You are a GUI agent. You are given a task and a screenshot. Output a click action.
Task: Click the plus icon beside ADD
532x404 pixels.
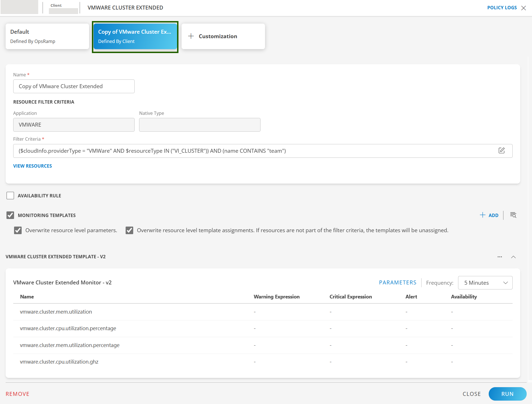click(483, 215)
